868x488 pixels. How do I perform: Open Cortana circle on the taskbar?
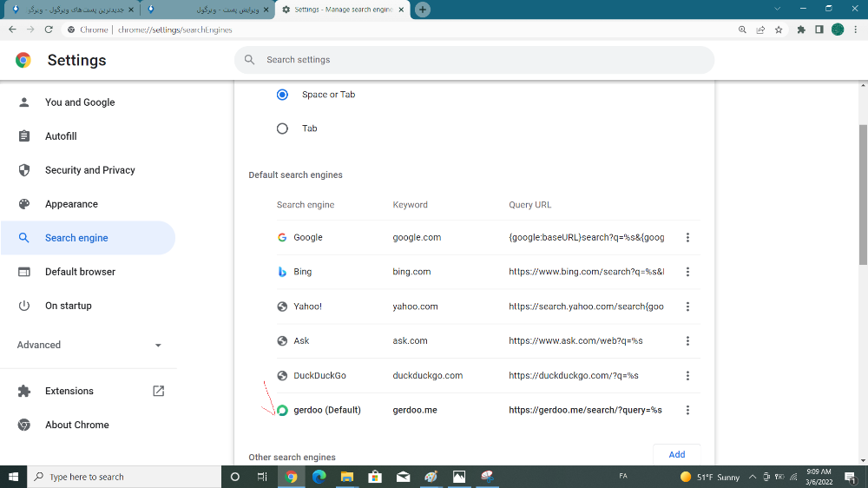234,477
